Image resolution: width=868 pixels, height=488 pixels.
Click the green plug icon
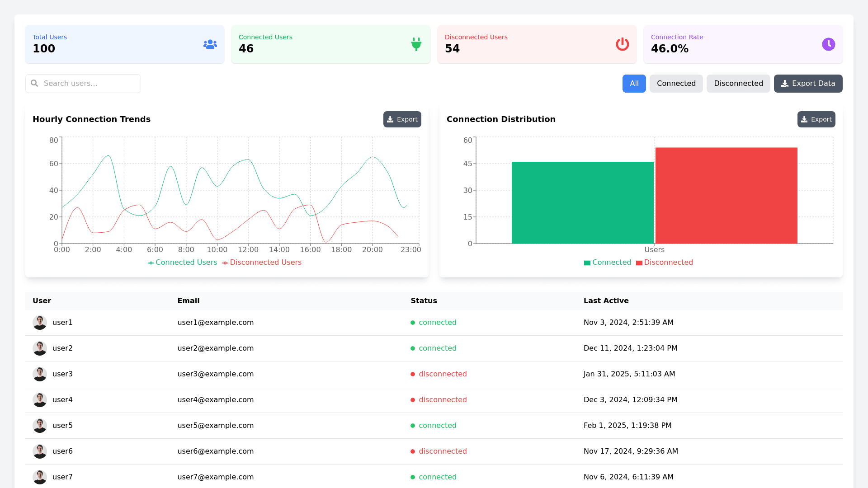pos(416,44)
